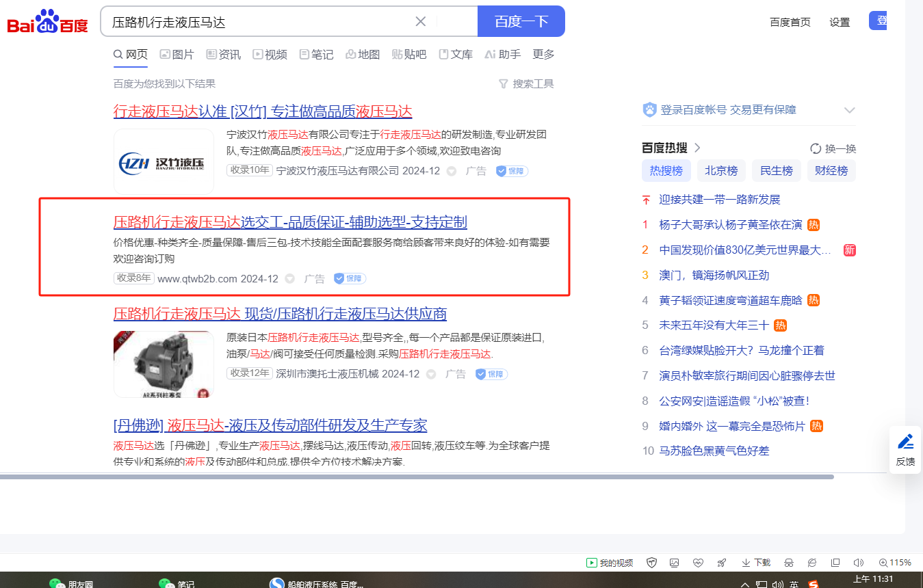Open www.qtwb2b.com source link
Image resolution: width=923 pixels, height=588 pixels.
click(x=197, y=279)
